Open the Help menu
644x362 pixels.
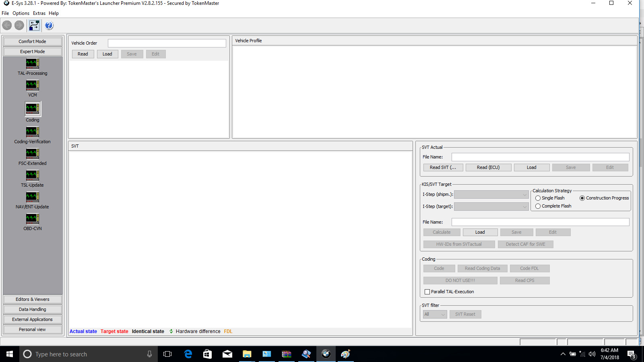54,13
